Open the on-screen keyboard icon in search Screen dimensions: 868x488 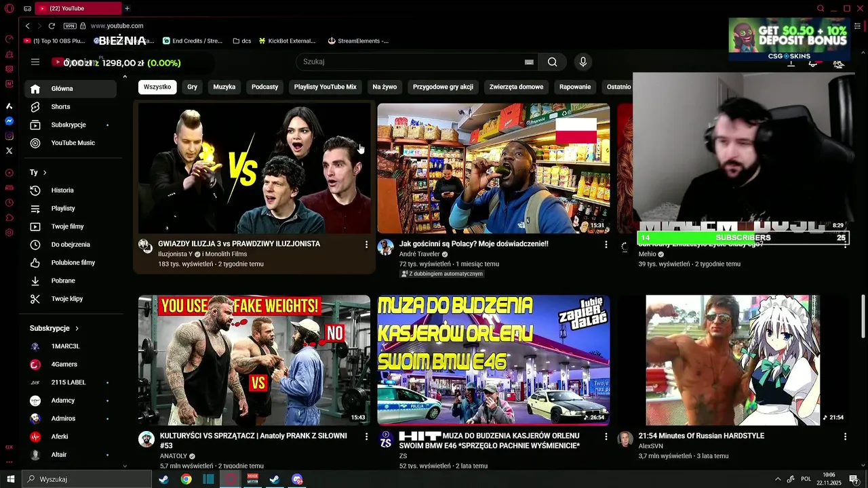pos(529,62)
